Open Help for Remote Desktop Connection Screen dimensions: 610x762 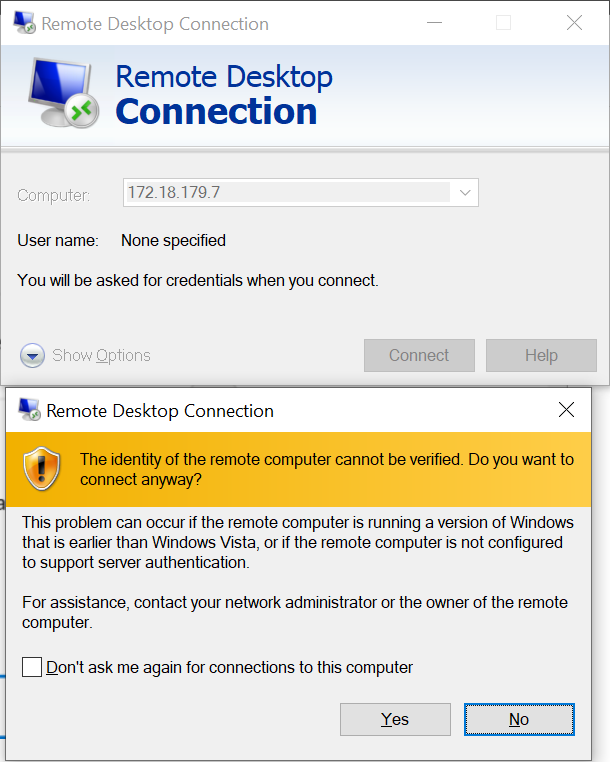(541, 355)
